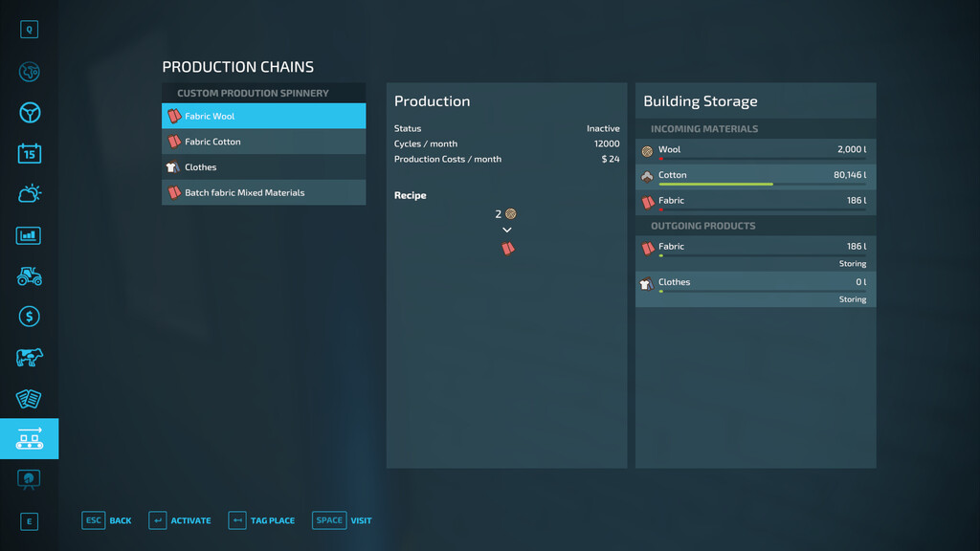Screen dimensions: 980x551
Task: Select the Fabric Cotton production recipe
Action: (263, 141)
